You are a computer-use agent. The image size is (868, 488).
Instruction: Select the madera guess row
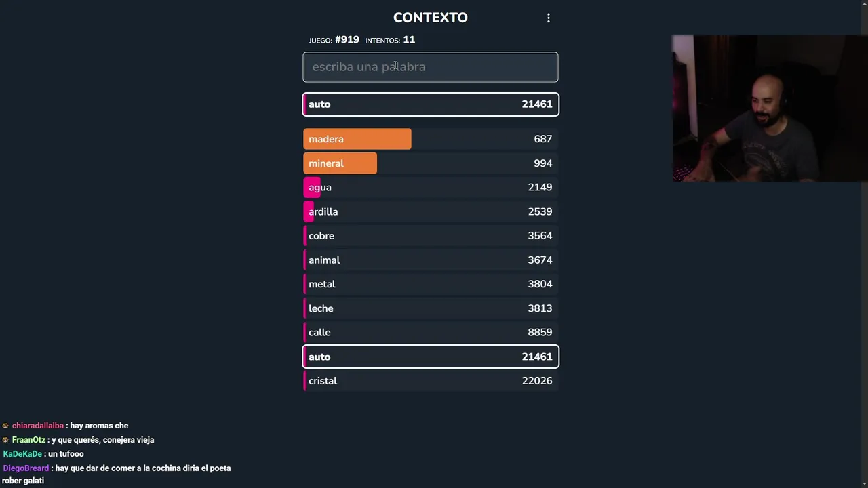click(x=430, y=139)
